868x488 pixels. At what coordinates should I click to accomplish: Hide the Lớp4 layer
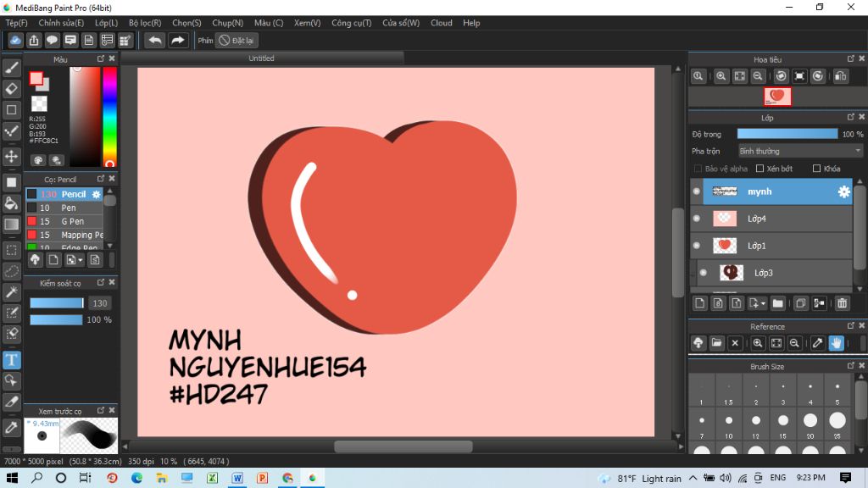(x=697, y=219)
